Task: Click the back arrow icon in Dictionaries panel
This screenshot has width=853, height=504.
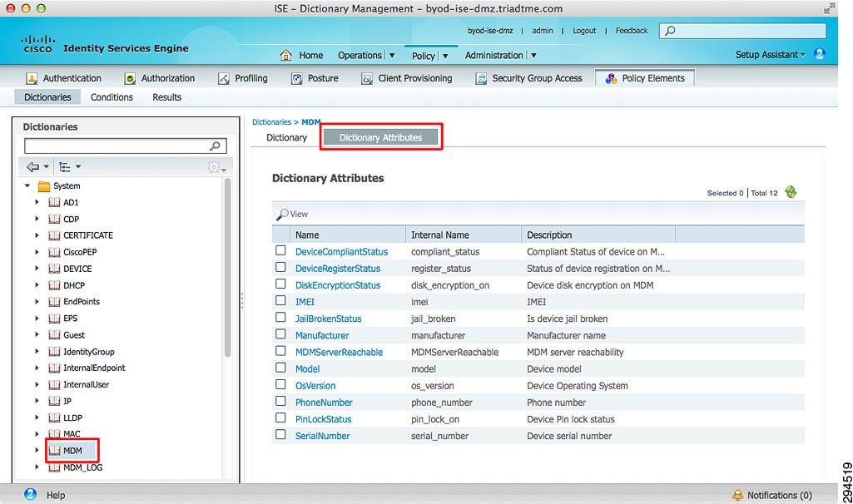Action: [x=33, y=167]
